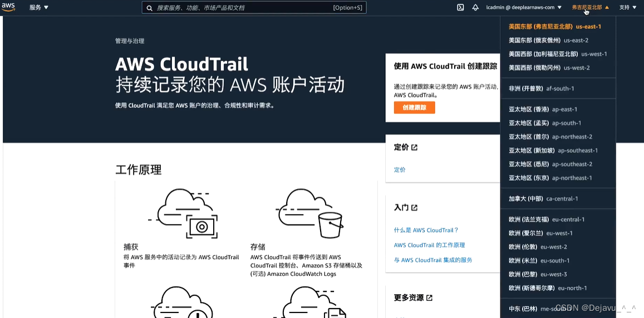Viewport: 644px width, 318px height.
Task: Click the search magnifier icon
Action: coord(150,8)
